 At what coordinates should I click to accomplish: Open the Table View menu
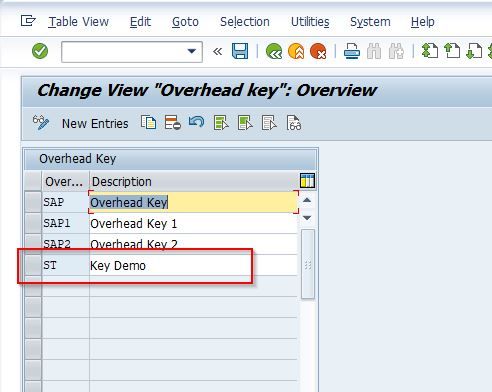pyautogui.click(x=79, y=22)
